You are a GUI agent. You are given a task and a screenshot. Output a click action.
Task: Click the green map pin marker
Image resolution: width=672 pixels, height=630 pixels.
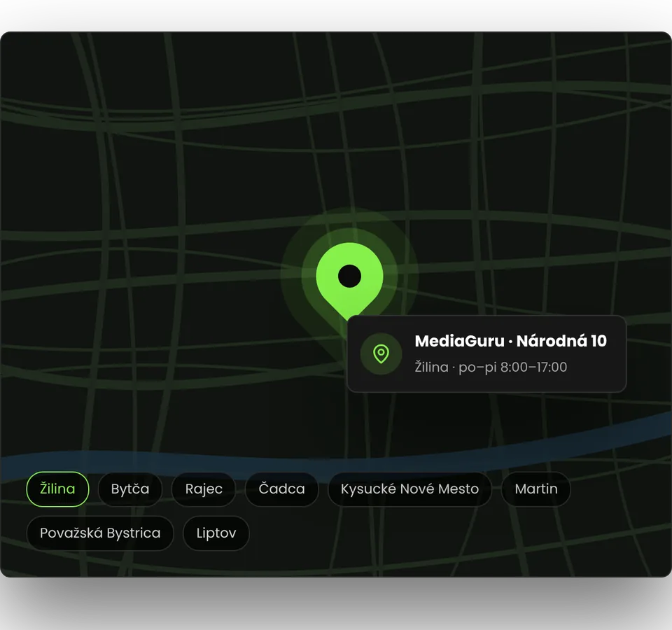(349, 280)
